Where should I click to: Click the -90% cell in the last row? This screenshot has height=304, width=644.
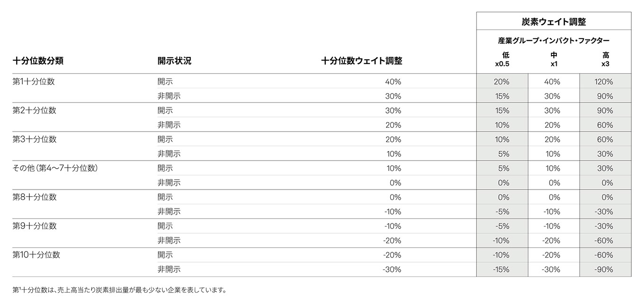click(604, 270)
